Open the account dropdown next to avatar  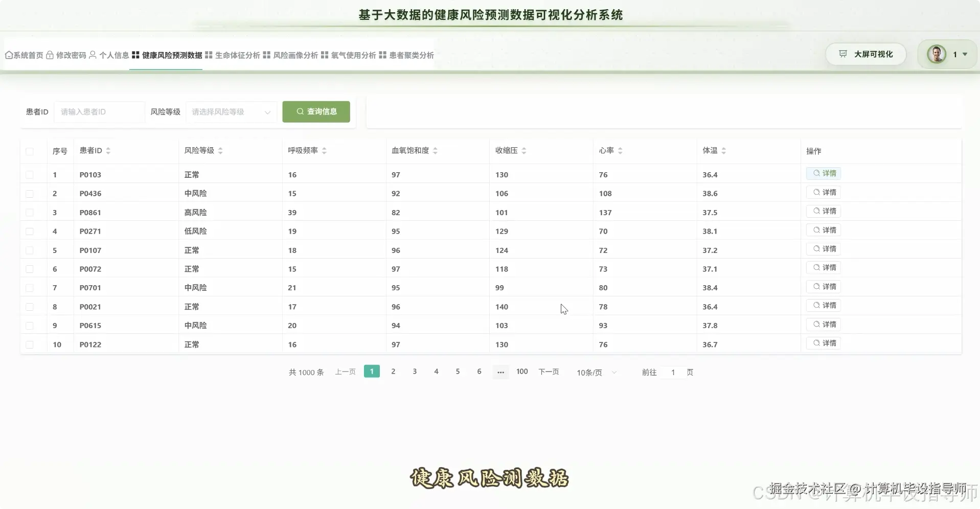(965, 54)
